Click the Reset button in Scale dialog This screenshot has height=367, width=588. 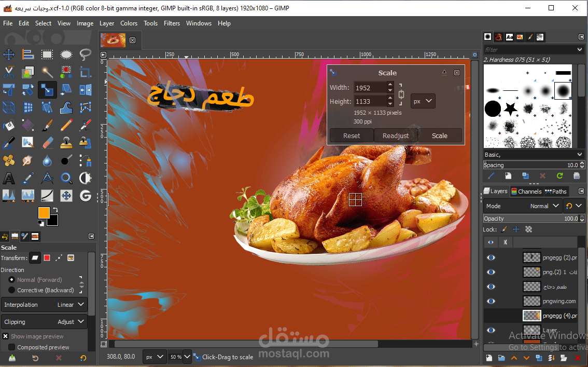(x=352, y=135)
